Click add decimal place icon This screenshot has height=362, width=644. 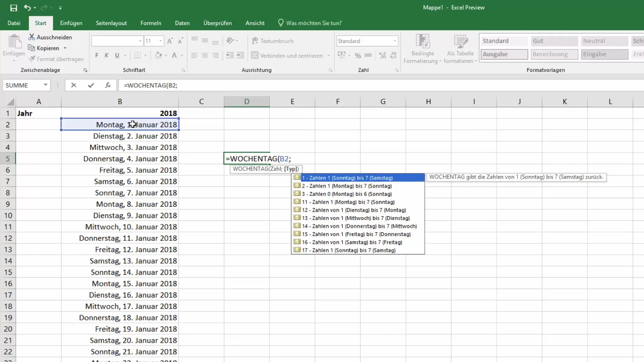[x=382, y=55]
